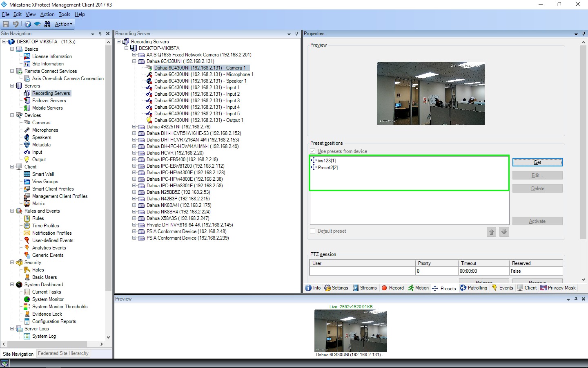The width and height of the screenshot is (588, 368).
Task: Open the Action dropdown in the toolbar
Action: (64, 24)
